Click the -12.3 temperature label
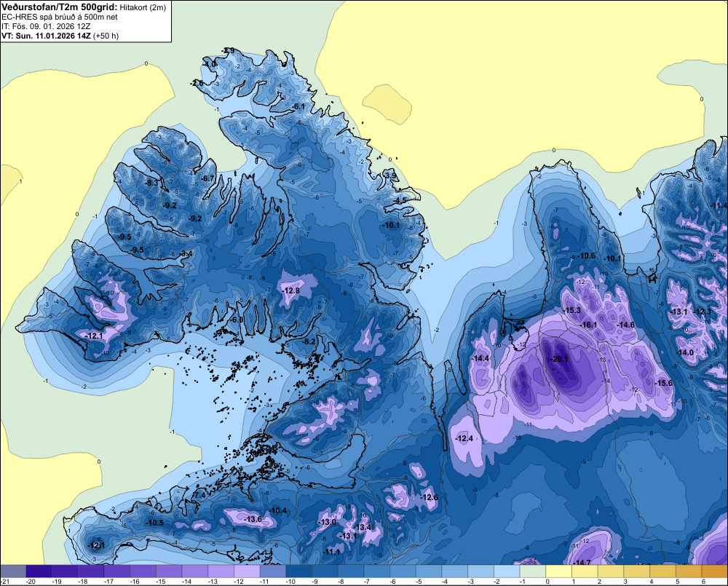Viewport: 728px width, 586px height. click(x=702, y=312)
